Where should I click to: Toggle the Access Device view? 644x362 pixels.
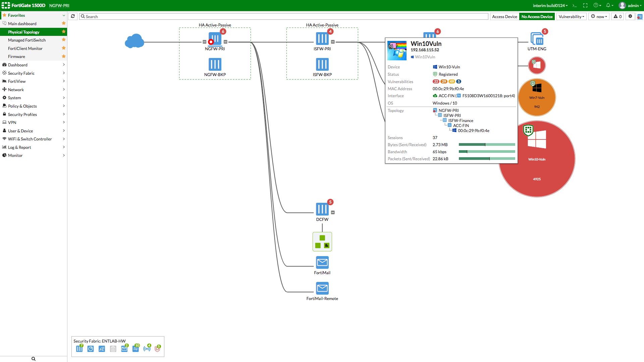click(504, 16)
